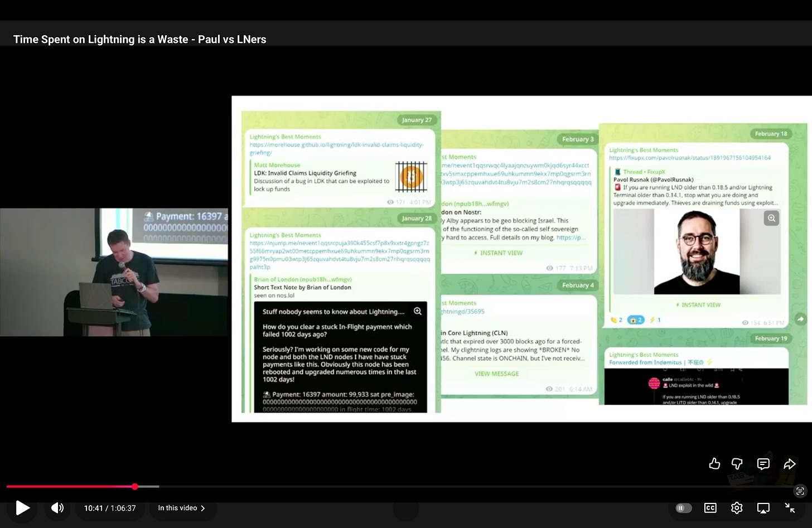Click 'January 28' date label in slide
The image size is (812, 528).
tap(417, 218)
